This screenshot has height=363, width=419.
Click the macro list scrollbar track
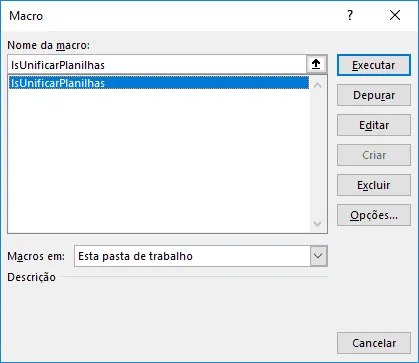[317, 155]
